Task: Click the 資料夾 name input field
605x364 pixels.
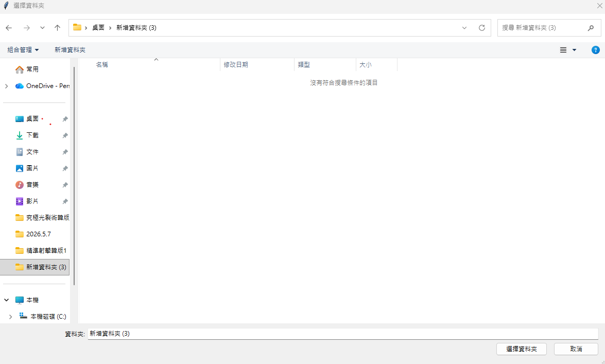Action: click(343, 334)
